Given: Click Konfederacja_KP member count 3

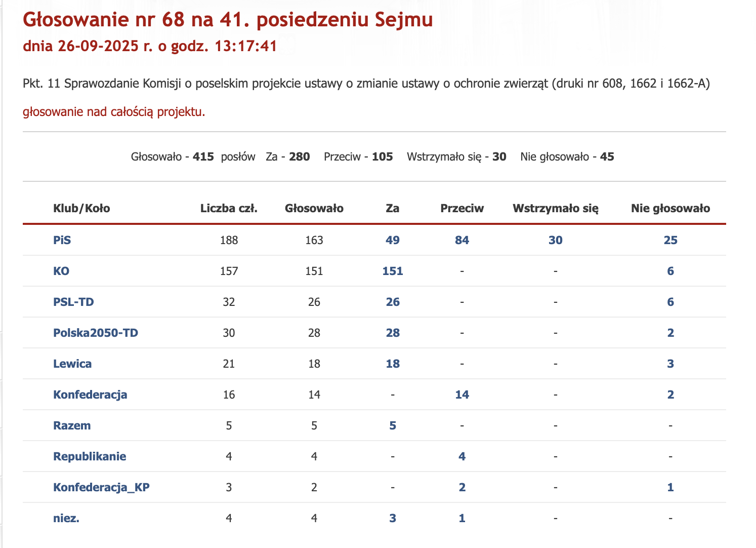Looking at the screenshot, I should click(x=229, y=487).
